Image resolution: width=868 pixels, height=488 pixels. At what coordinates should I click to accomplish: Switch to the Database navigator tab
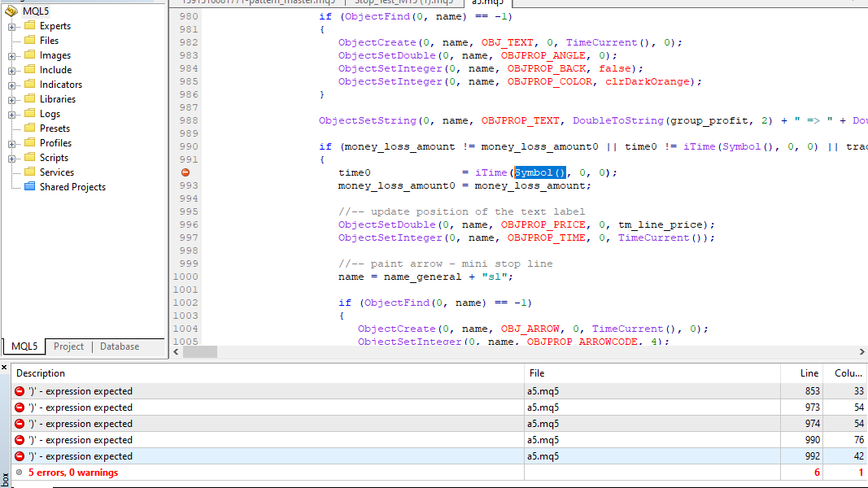[x=120, y=346]
